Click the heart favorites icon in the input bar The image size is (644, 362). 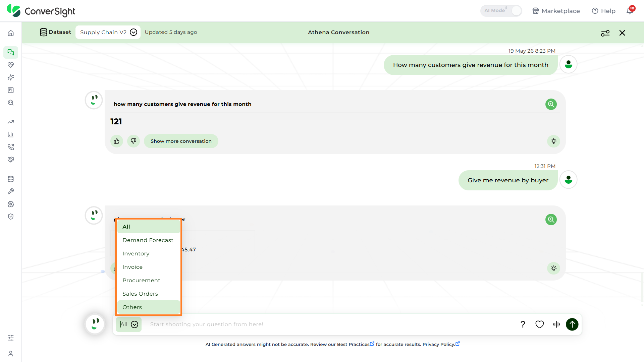pyautogui.click(x=539, y=324)
